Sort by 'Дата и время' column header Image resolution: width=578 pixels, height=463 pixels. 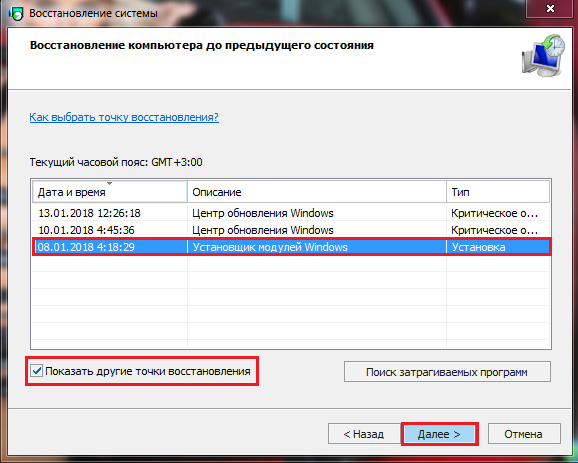click(x=110, y=192)
